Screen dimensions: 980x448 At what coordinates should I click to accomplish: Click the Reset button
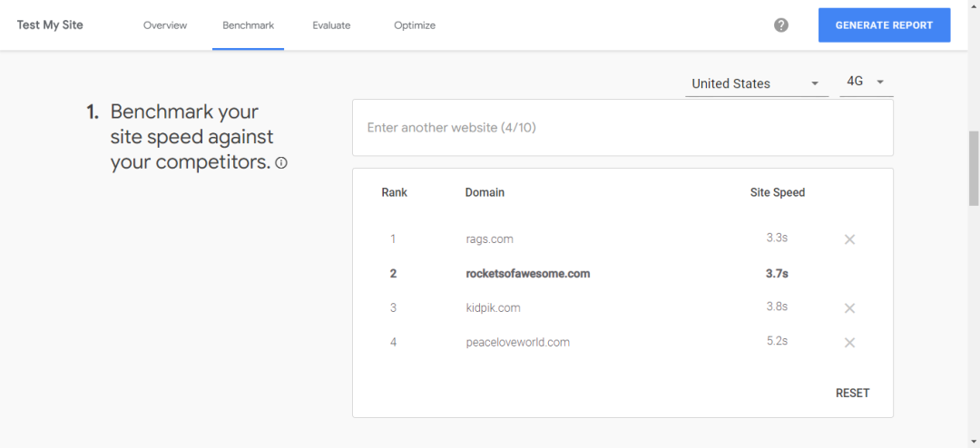pos(852,393)
